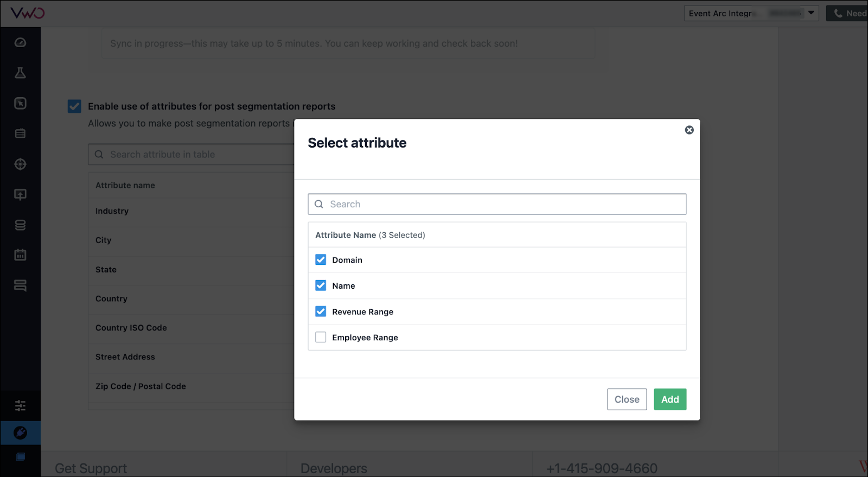Screen dimensions: 868x477
Task: Click the +1-415-909-4660 phone number
Action: tap(602, 468)
